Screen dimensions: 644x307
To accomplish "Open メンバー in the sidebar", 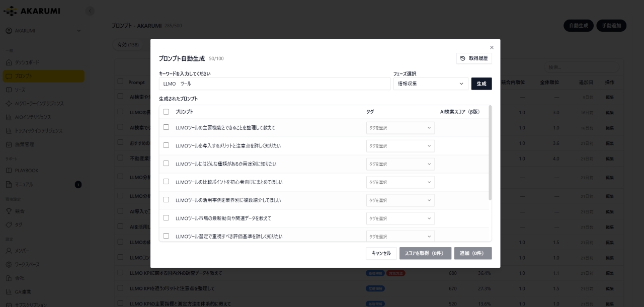I will 43,251.
